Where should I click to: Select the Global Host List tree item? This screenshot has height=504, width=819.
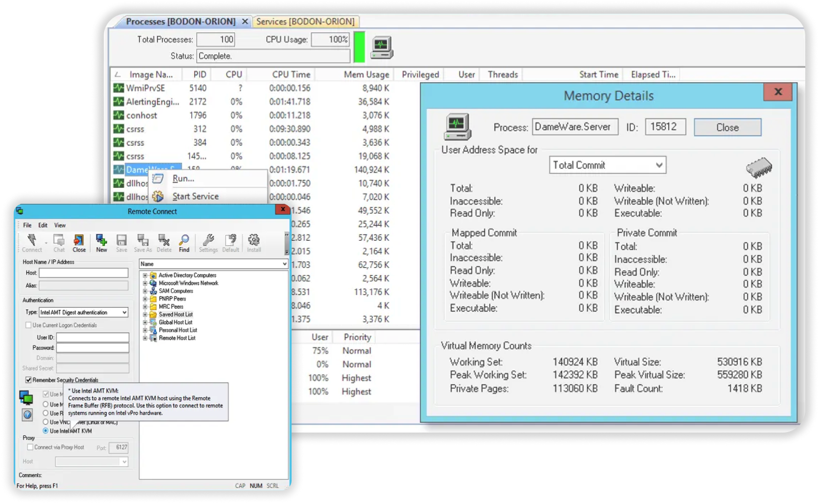pyautogui.click(x=175, y=322)
